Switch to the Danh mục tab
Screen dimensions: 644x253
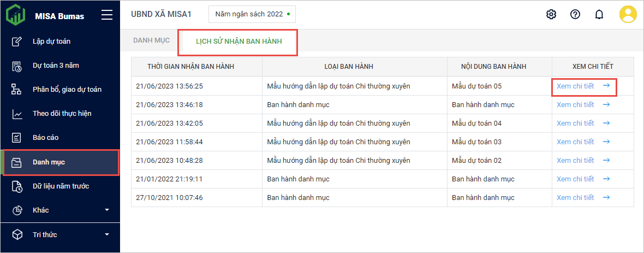click(x=151, y=40)
